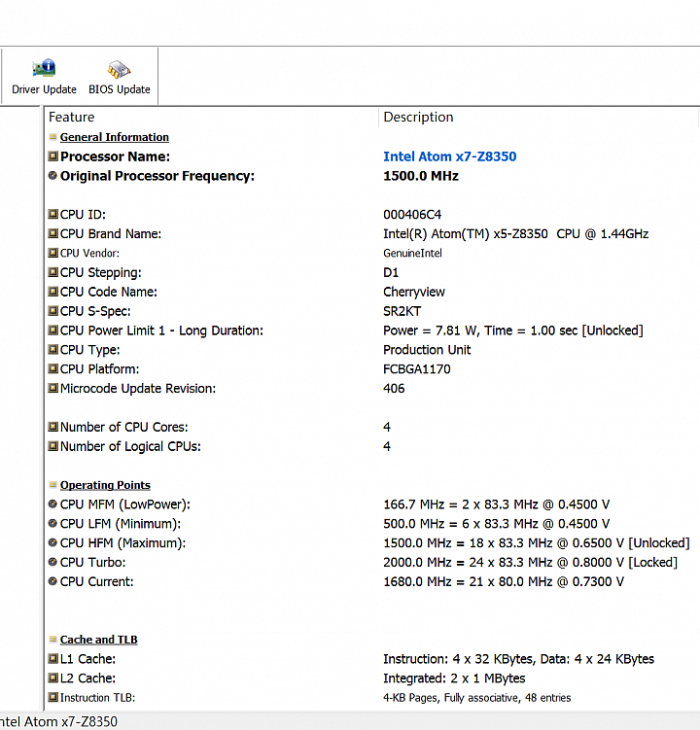
Task: Click the Cache and TLB section folder icon
Action: [53, 640]
